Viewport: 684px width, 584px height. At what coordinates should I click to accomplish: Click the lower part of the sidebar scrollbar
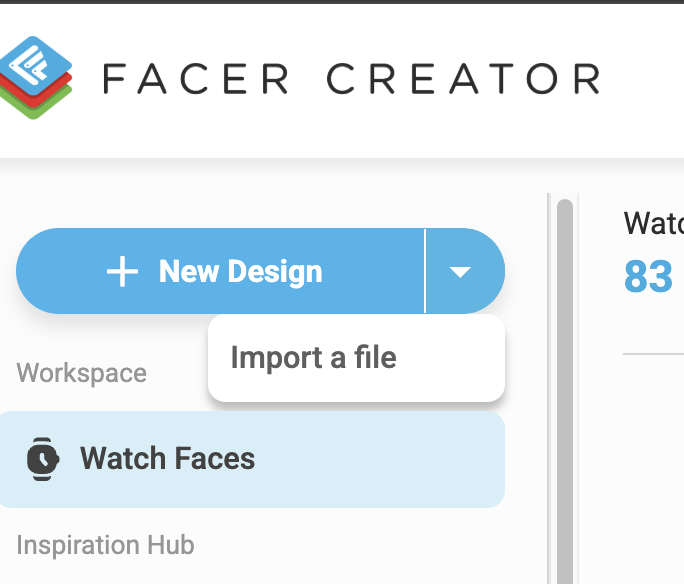[565, 523]
